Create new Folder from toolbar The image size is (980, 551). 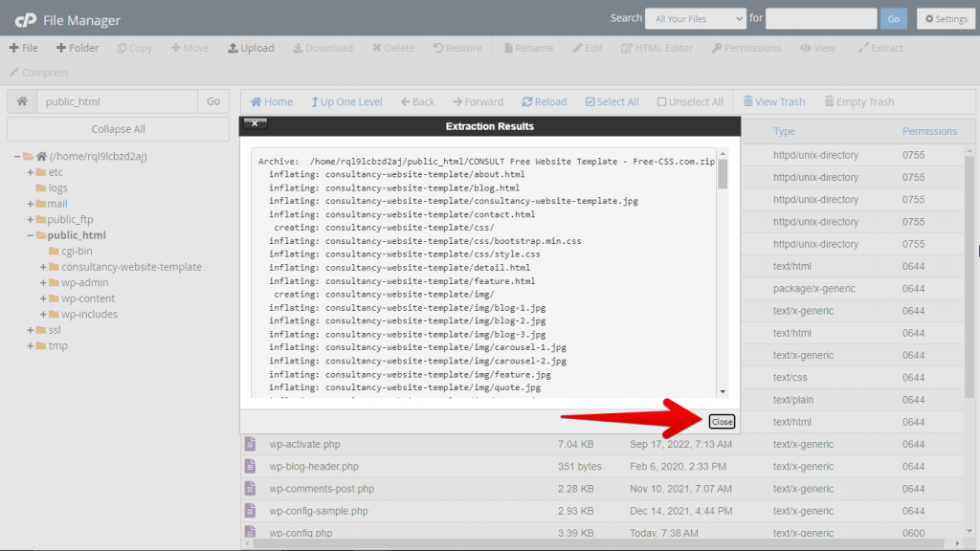tap(77, 48)
